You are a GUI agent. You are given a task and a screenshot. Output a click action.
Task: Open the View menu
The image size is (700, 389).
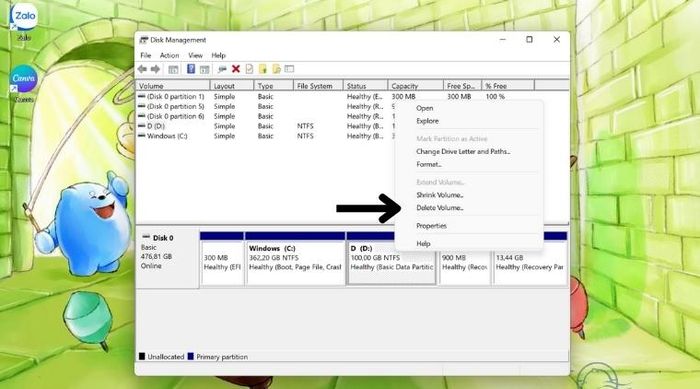195,55
